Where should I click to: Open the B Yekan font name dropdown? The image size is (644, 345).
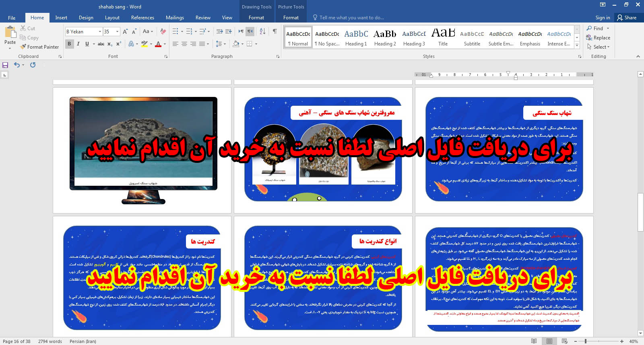(x=100, y=31)
